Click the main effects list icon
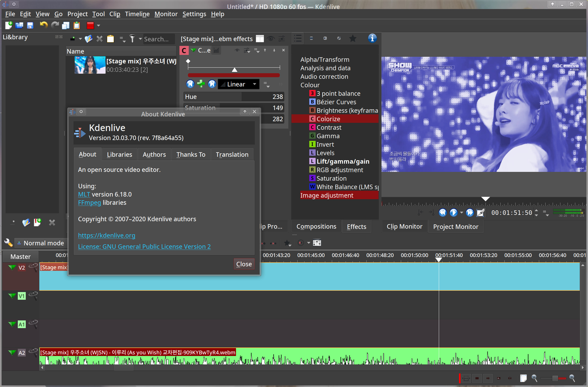The height and width of the screenshot is (387, 588). click(x=298, y=38)
